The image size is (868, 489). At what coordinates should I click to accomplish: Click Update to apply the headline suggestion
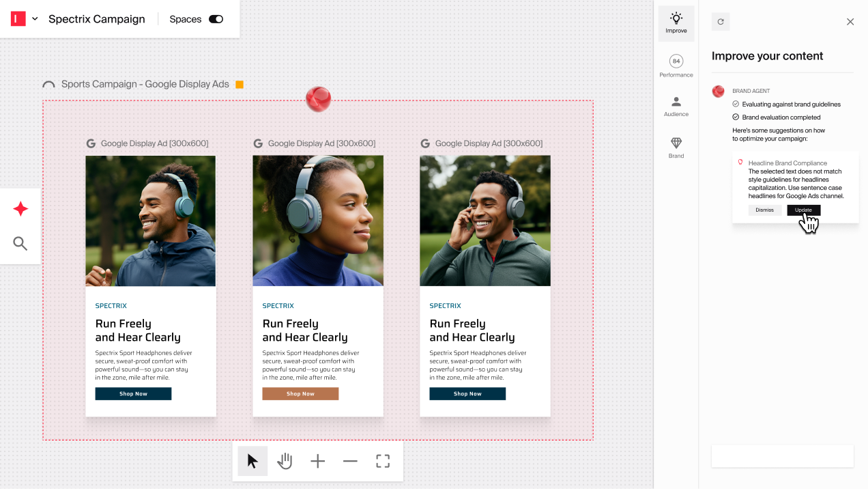click(x=803, y=210)
